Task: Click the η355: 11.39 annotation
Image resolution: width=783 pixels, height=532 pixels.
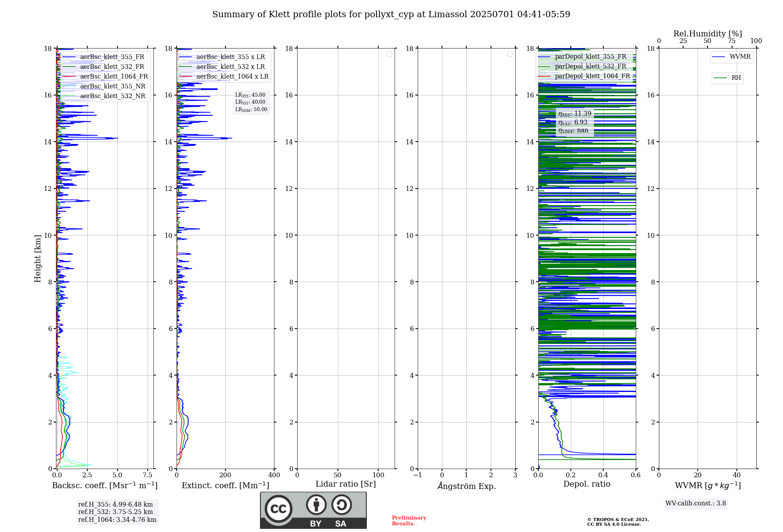Action: (575, 114)
